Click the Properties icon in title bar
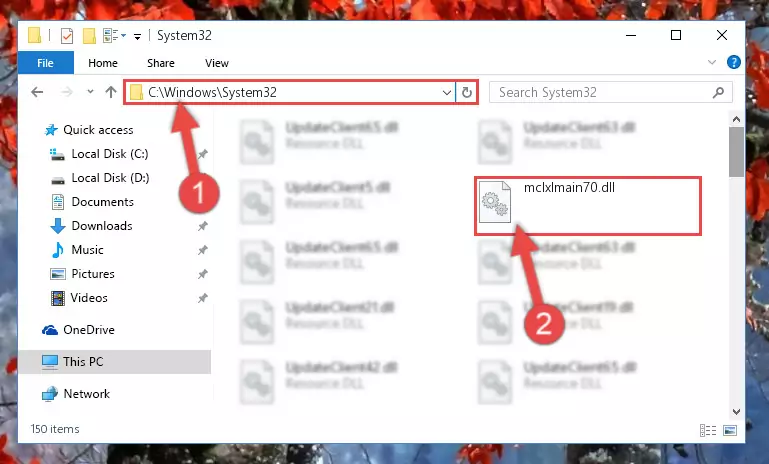 (x=67, y=36)
